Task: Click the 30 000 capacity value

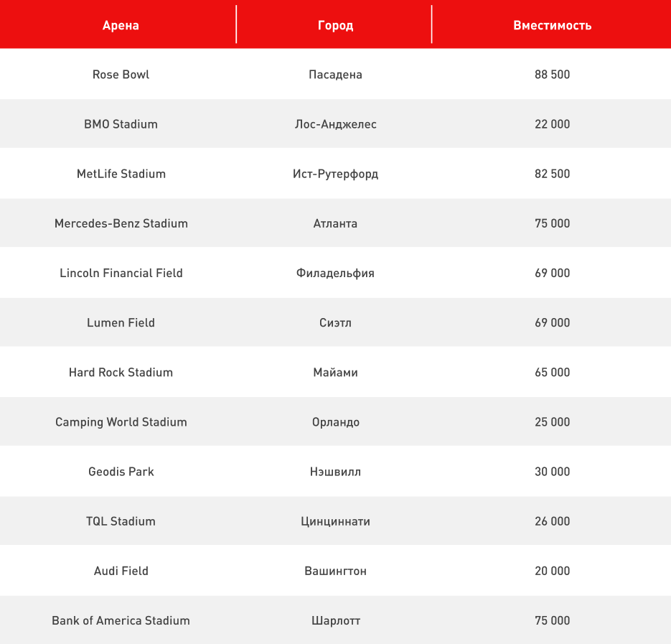Action: click(552, 472)
